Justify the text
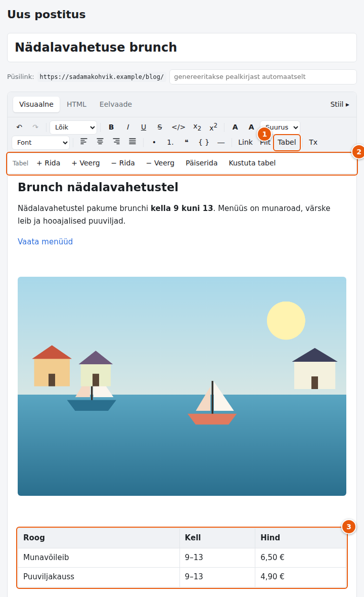Image resolution: width=364 pixels, height=597 pixels. click(132, 142)
